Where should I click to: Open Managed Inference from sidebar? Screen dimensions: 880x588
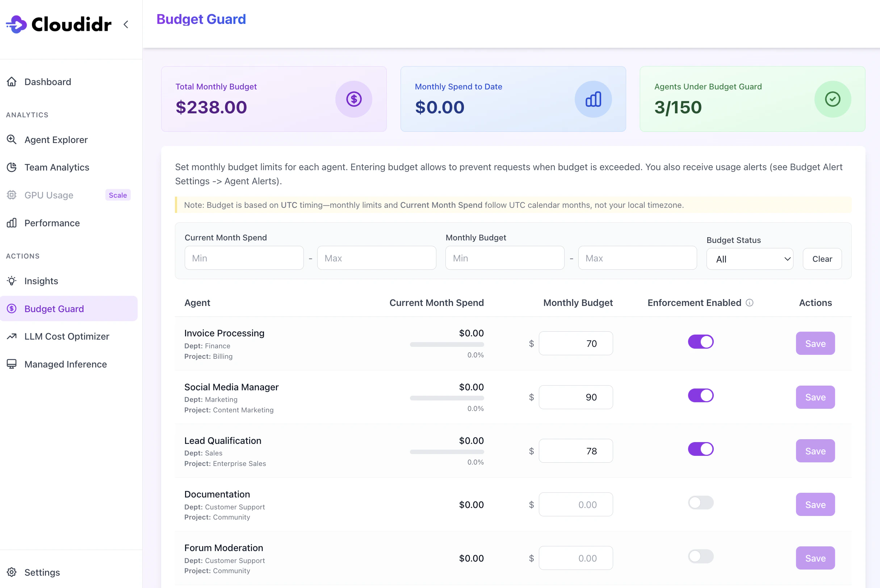(x=66, y=364)
